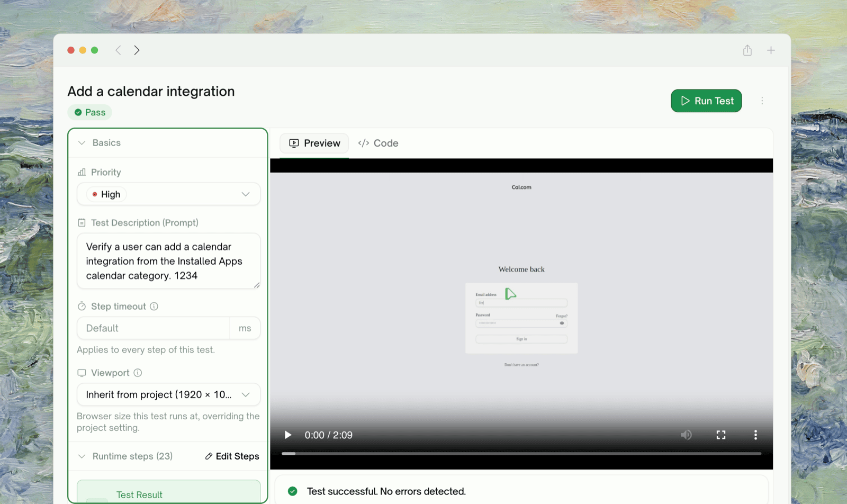Click the plus icon in window toolbar
This screenshot has height=504, width=847.
771,50
